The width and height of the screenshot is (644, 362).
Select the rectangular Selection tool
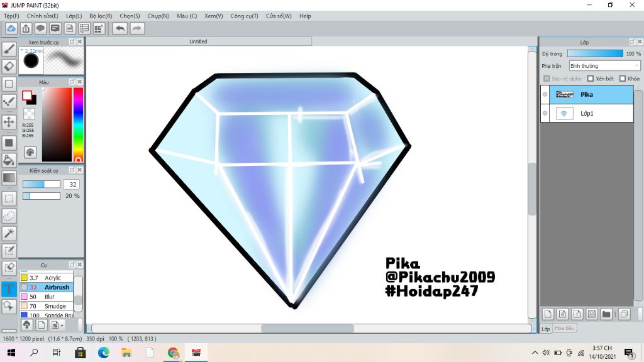pyautogui.click(x=9, y=199)
